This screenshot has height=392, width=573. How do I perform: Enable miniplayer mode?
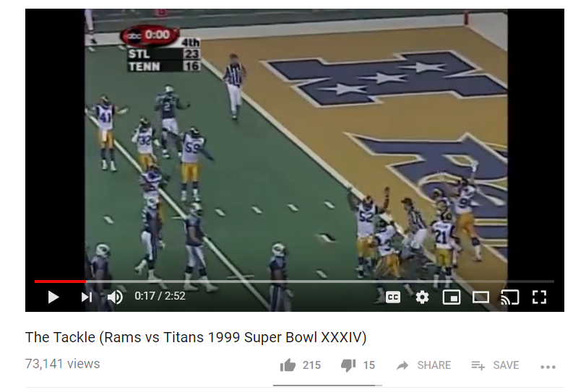pos(452,297)
